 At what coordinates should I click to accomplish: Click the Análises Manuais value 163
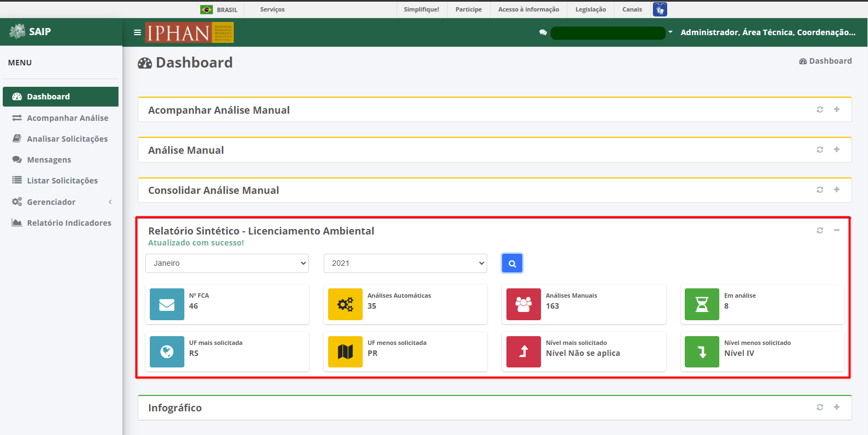pyautogui.click(x=553, y=306)
